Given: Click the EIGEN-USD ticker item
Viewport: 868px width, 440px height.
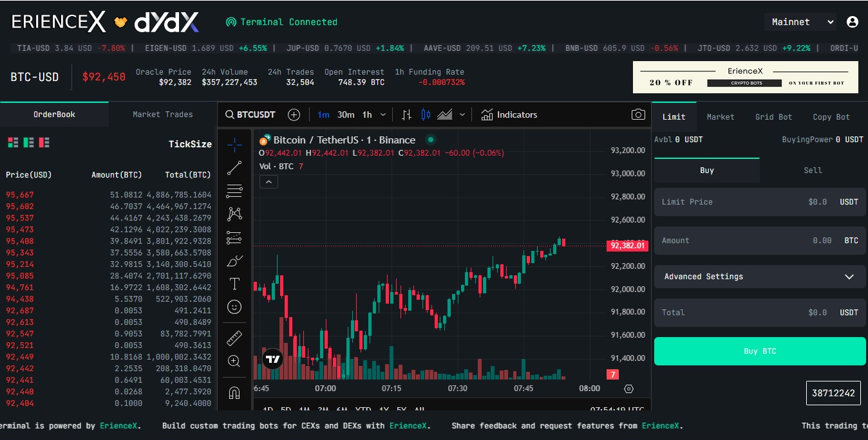Looking at the screenshot, I should 205,48.
